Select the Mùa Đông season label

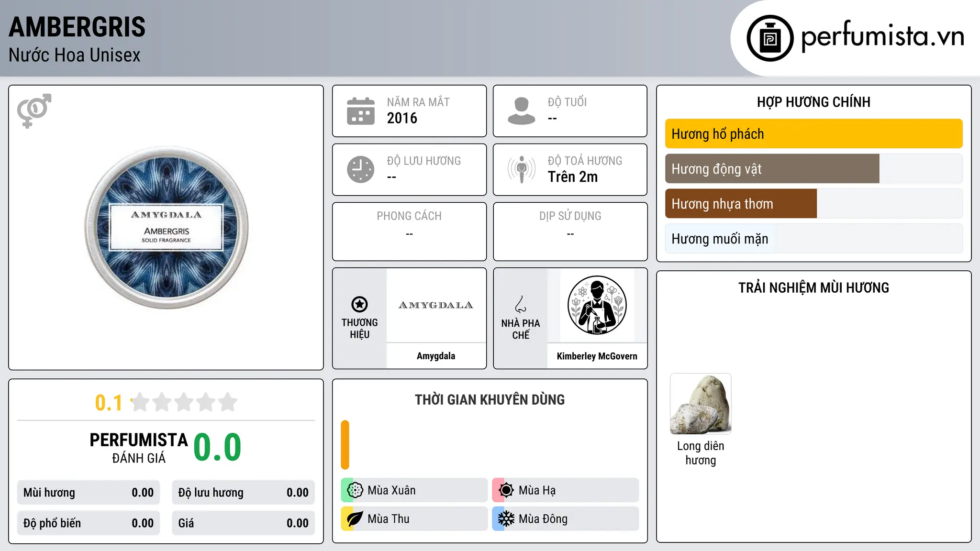(x=543, y=519)
